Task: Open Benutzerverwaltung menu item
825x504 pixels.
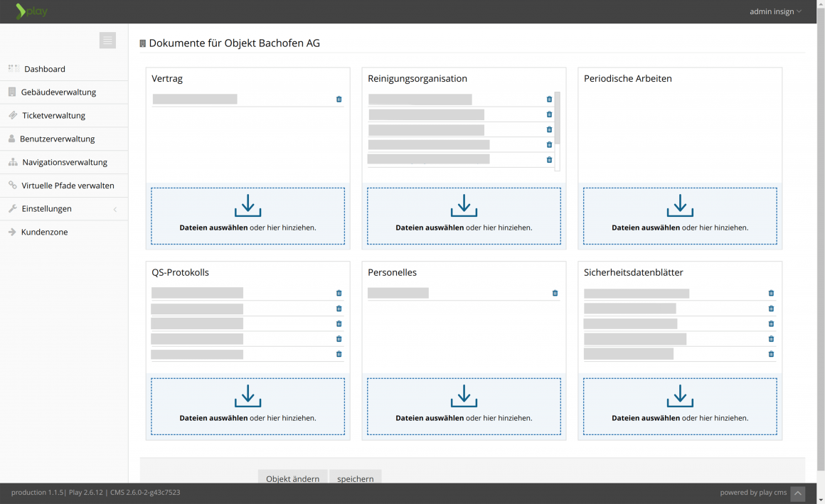Action: 57,139
